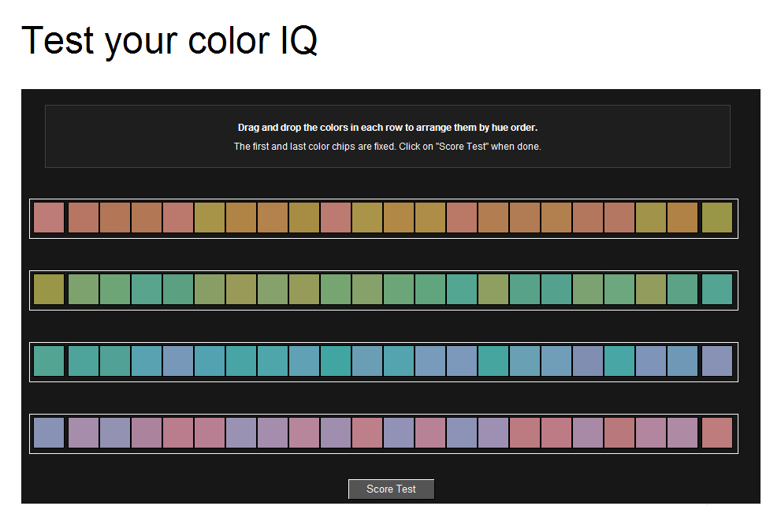Screen dimensions: 781x532
Task: Click the Score Test button
Action: (391, 489)
